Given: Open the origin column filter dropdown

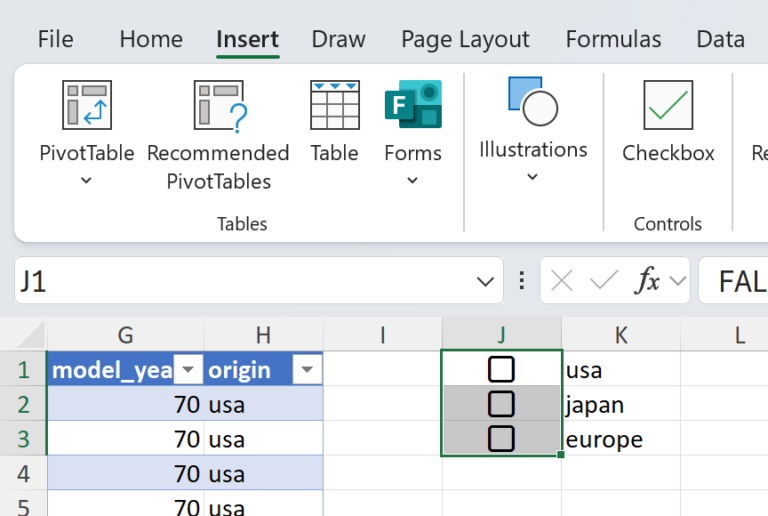Looking at the screenshot, I should [307, 370].
